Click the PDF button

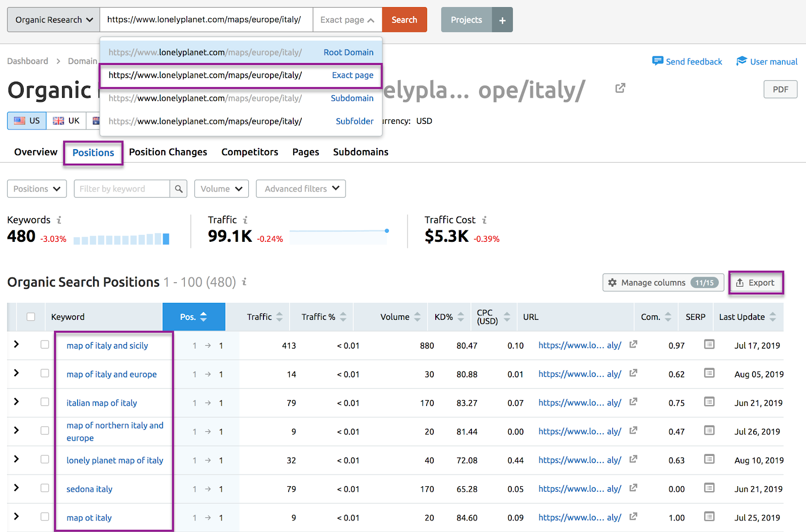tap(780, 90)
